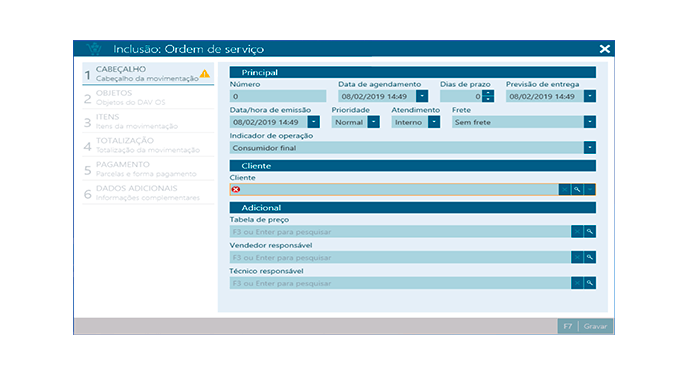Click the Número input field

pos(278,96)
